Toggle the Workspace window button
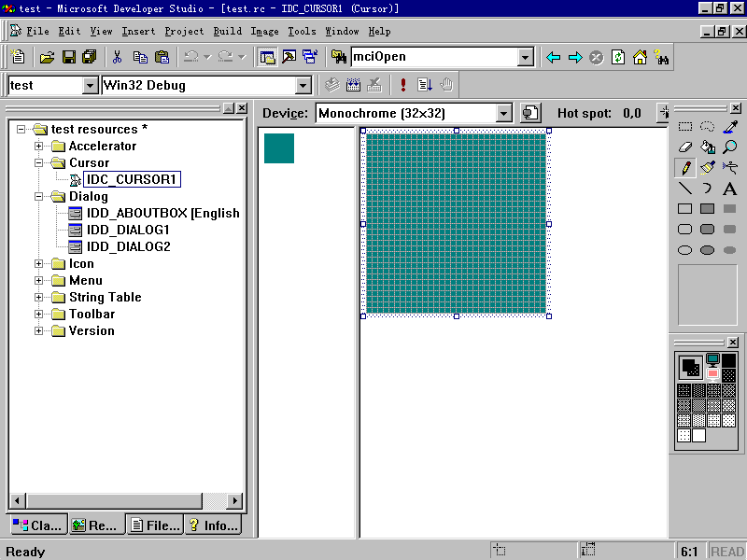This screenshot has height=560, width=747. pyautogui.click(x=267, y=57)
